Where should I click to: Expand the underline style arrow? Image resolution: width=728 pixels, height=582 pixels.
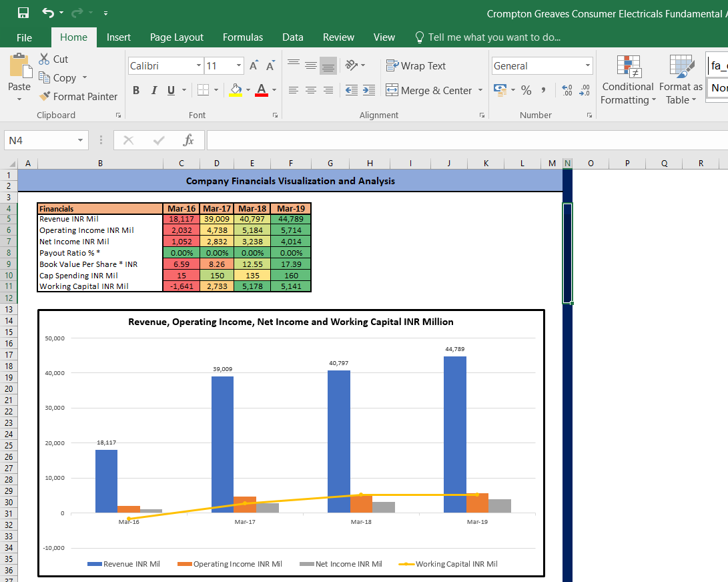pos(184,90)
